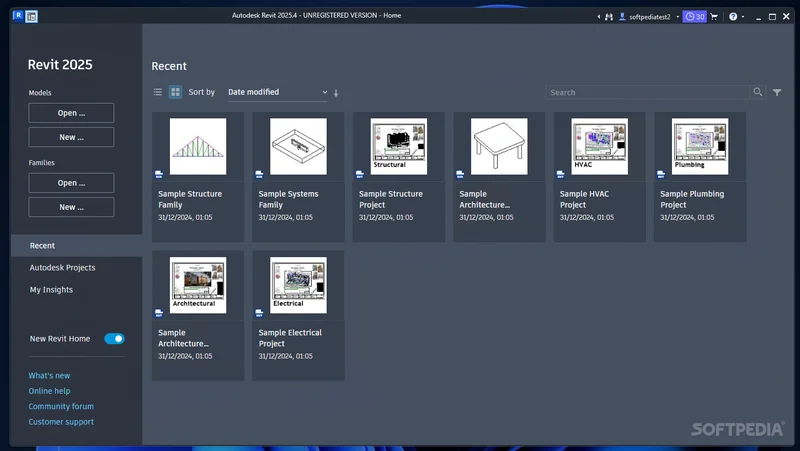Image resolution: width=800 pixels, height=451 pixels.
Task: Click the 30-day trial clock badge
Action: tap(694, 17)
